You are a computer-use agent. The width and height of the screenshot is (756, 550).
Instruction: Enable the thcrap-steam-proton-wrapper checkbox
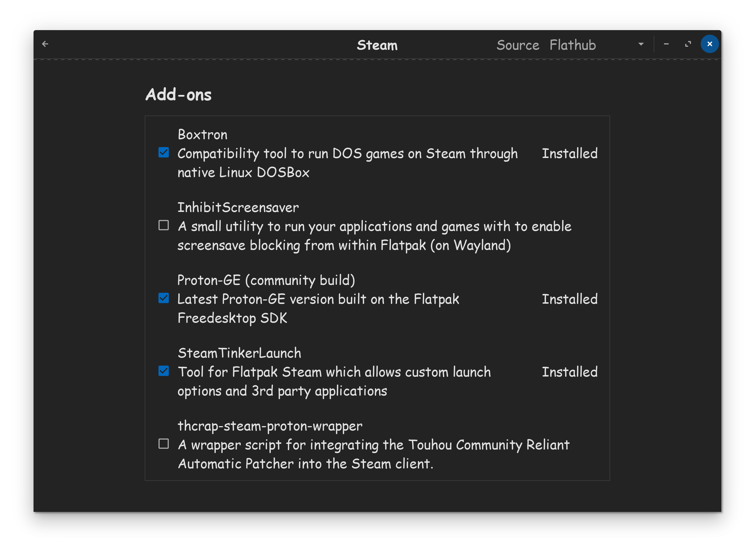pyautogui.click(x=163, y=444)
